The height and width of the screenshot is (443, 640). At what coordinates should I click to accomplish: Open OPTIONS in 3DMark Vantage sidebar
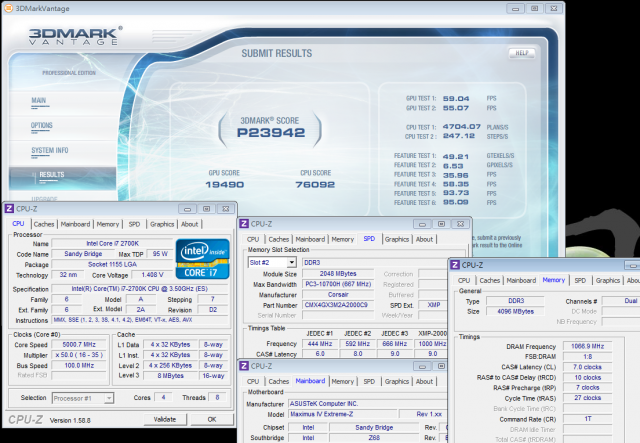(42, 125)
